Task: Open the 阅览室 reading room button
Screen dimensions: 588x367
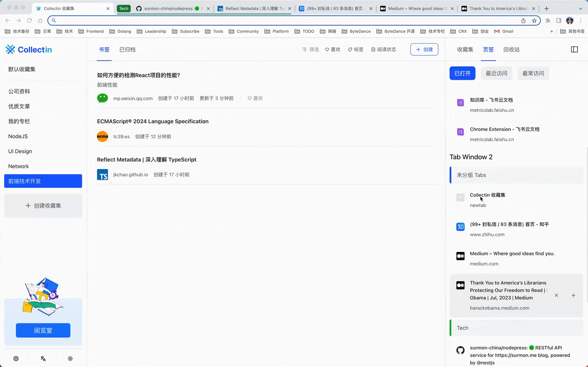Action: (43, 331)
